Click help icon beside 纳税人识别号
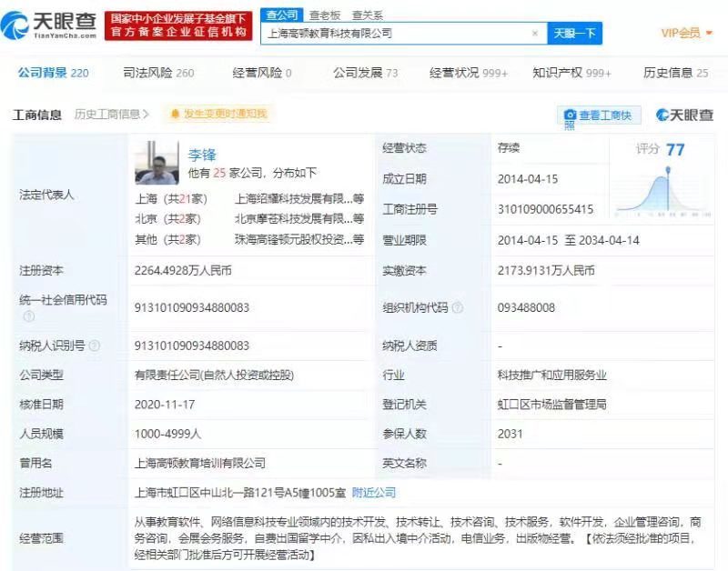 coord(95,346)
